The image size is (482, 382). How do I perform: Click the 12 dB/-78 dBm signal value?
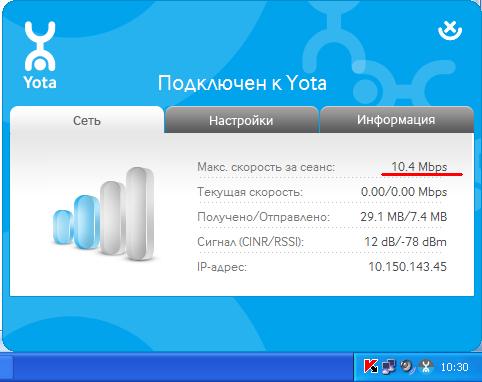coord(405,241)
